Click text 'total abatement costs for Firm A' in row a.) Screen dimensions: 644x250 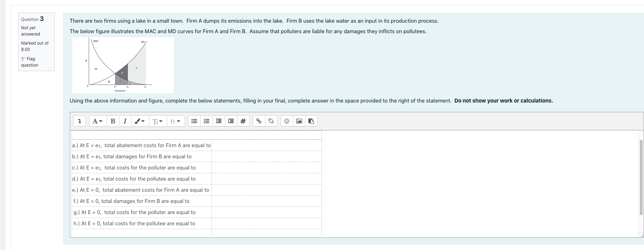pyautogui.click(x=143, y=145)
